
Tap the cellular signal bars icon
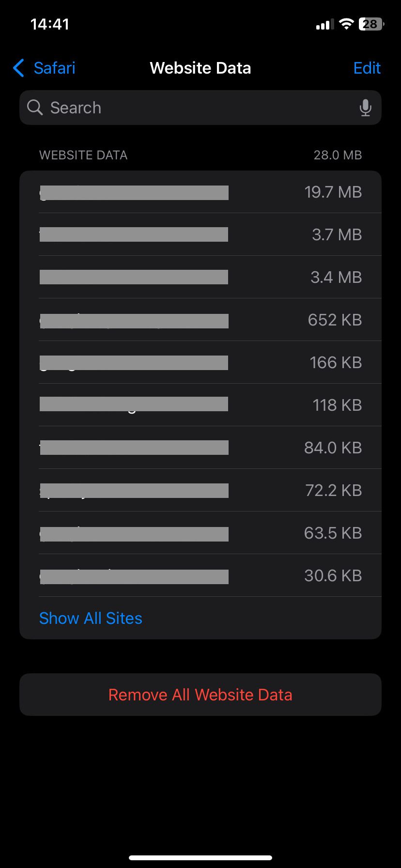point(325,24)
